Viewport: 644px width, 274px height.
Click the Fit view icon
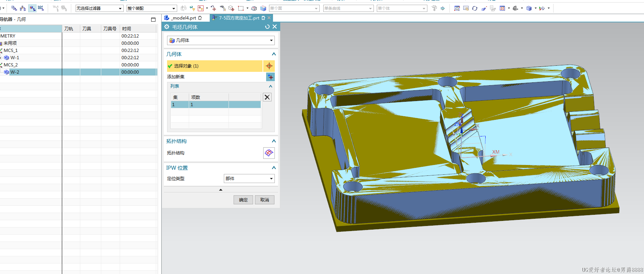(x=457, y=8)
